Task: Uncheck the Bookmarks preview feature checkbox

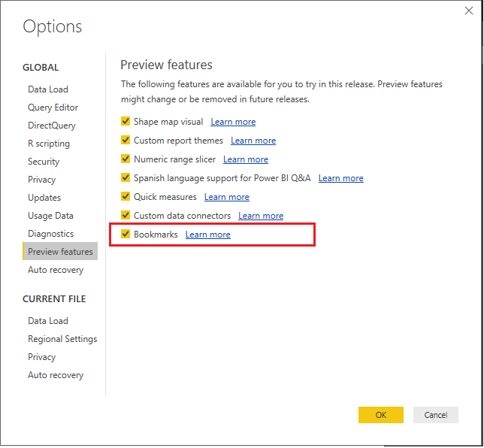Action: pyautogui.click(x=126, y=235)
